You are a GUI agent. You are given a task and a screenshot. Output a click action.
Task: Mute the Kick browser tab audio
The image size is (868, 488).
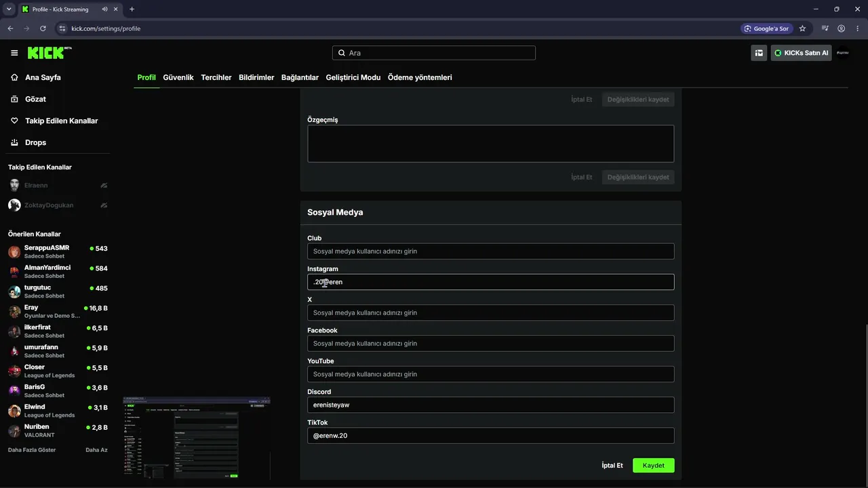coord(104,9)
